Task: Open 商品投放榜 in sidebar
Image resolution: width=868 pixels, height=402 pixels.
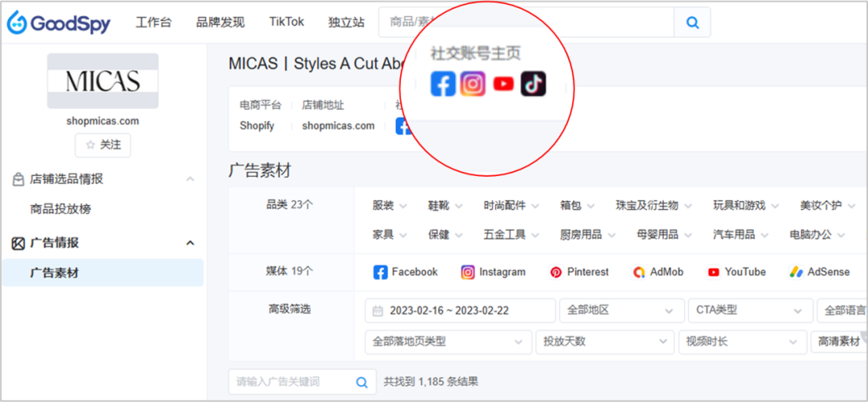Action: point(60,209)
